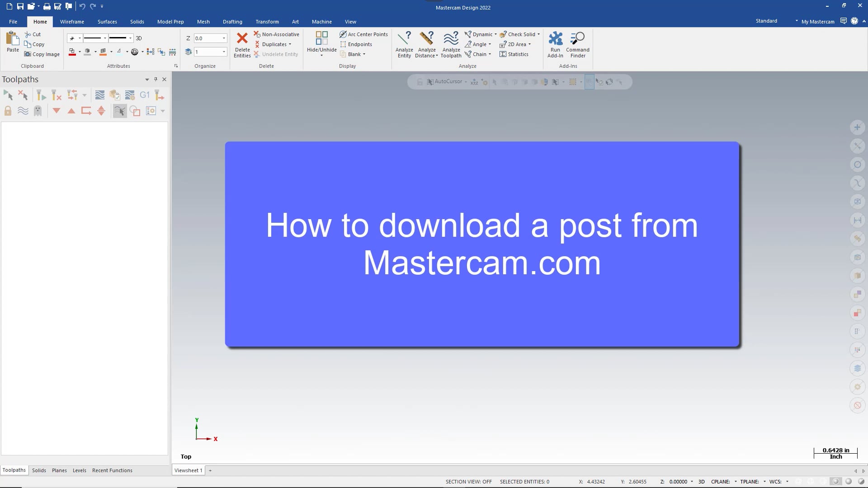Image resolution: width=868 pixels, height=488 pixels.
Task: Toggle only display selected toolpaths button
Action: coord(120,111)
